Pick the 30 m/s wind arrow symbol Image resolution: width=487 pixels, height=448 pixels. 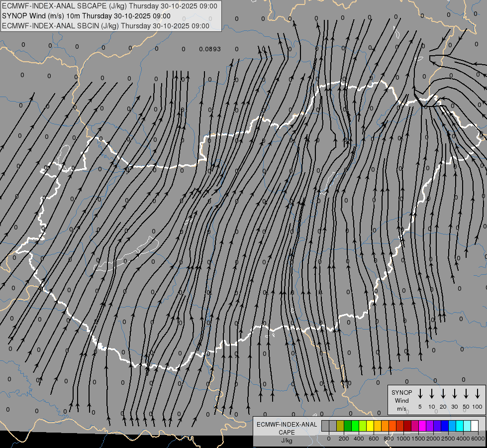coord(455,394)
